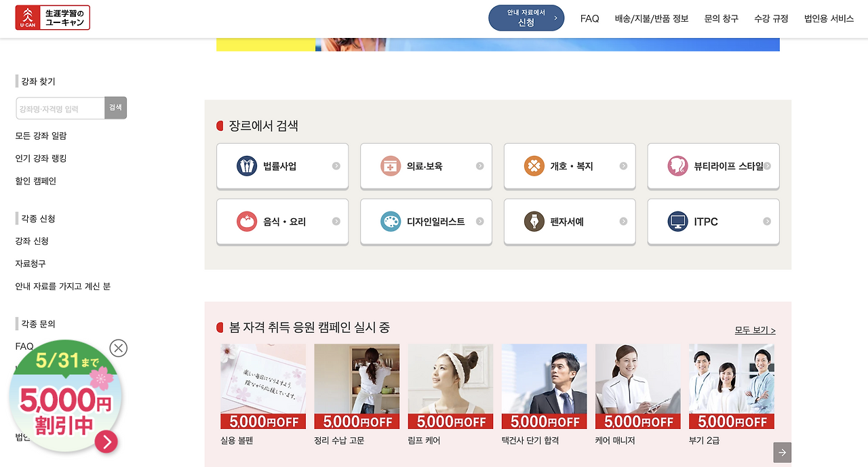Click the 안내 자료에서 신청 button
The height and width of the screenshot is (467, 868).
click(526, 18)
